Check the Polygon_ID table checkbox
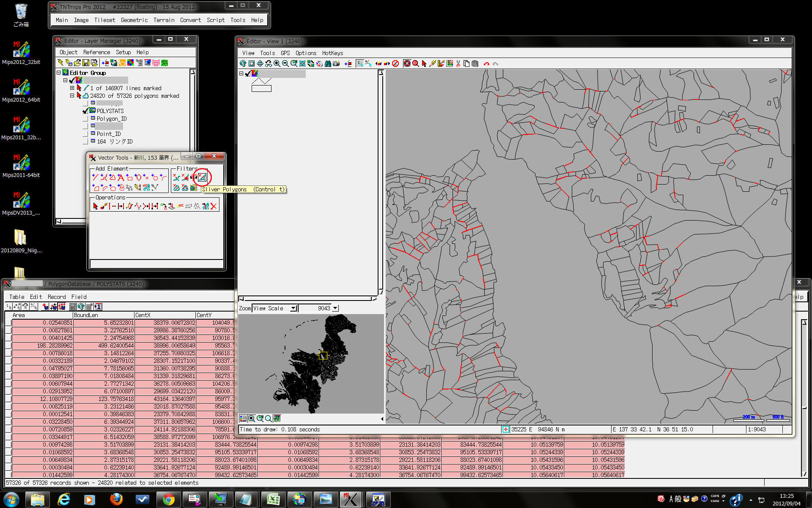Image resolution: width=812 pixels, height=508 pixels. click(x=85, y=119)
